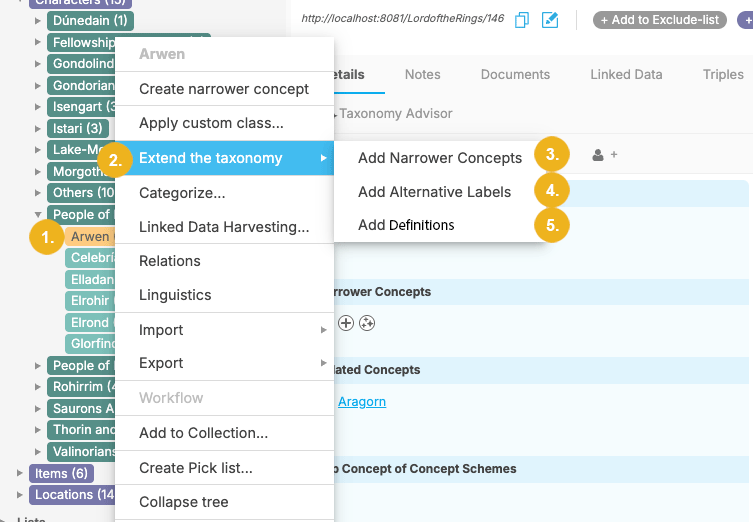Select Categorize... from context menu
Viewport: 753px width, 522px height.
[x=224, y=193]
